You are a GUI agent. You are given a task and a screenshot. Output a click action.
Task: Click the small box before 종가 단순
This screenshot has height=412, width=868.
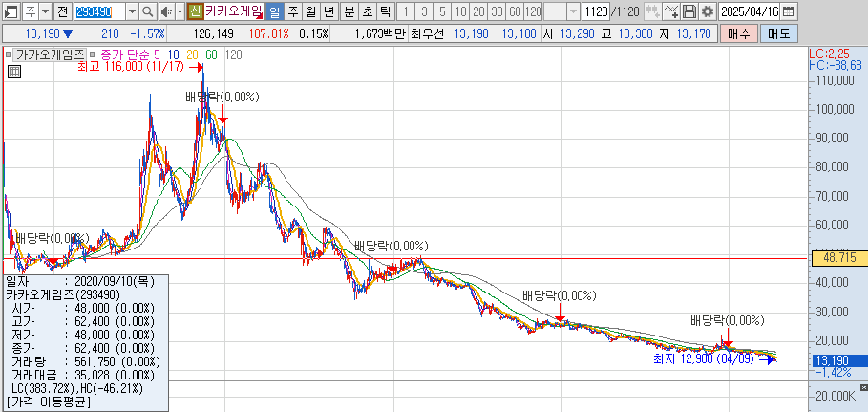[x=93, y=54]
